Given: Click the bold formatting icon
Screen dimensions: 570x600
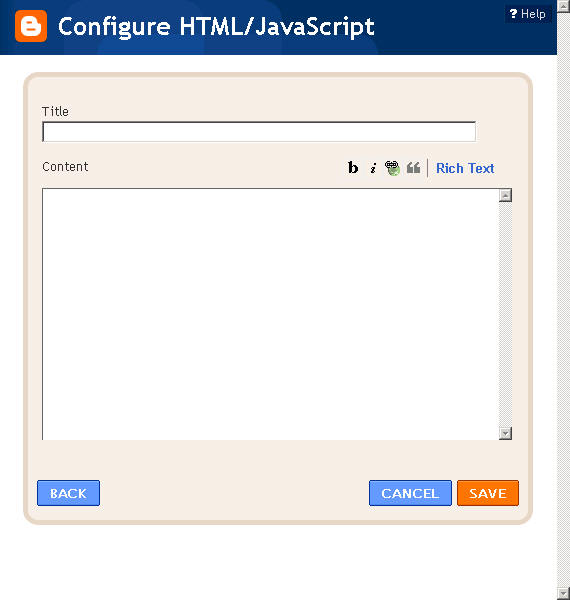Looking at the screenshot, I should click(x=353, y=168).
